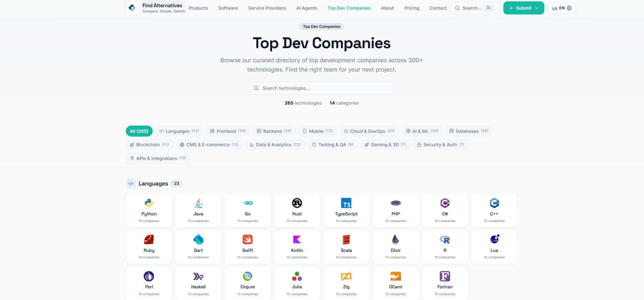This screenshot has width=644, height=300.
Task: Click the Kotlin K logo
Action: click(297, 239)
